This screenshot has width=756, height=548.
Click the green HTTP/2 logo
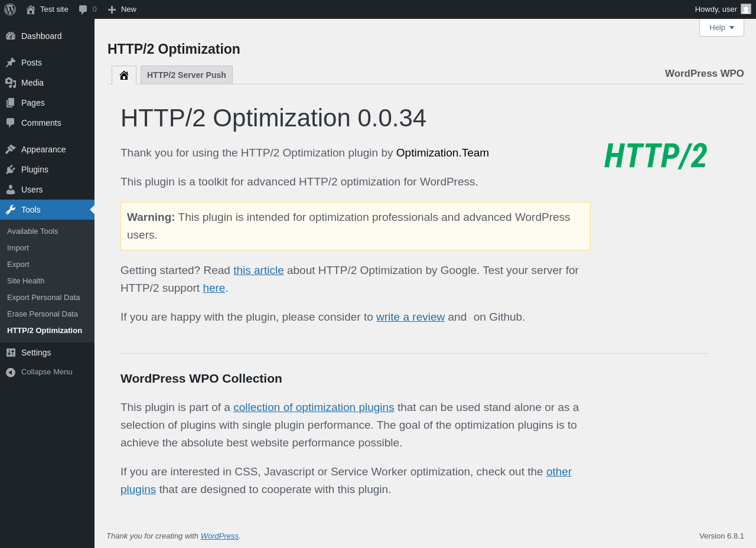click(x=656, y=156)
